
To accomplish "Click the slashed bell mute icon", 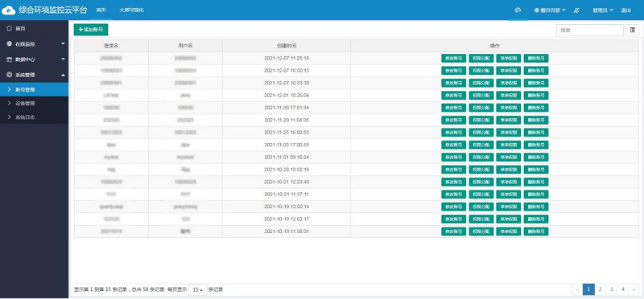I will click(x=576, y=10).
